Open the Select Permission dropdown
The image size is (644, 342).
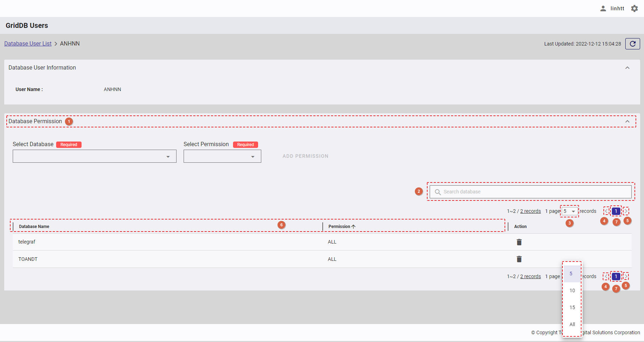222,156
